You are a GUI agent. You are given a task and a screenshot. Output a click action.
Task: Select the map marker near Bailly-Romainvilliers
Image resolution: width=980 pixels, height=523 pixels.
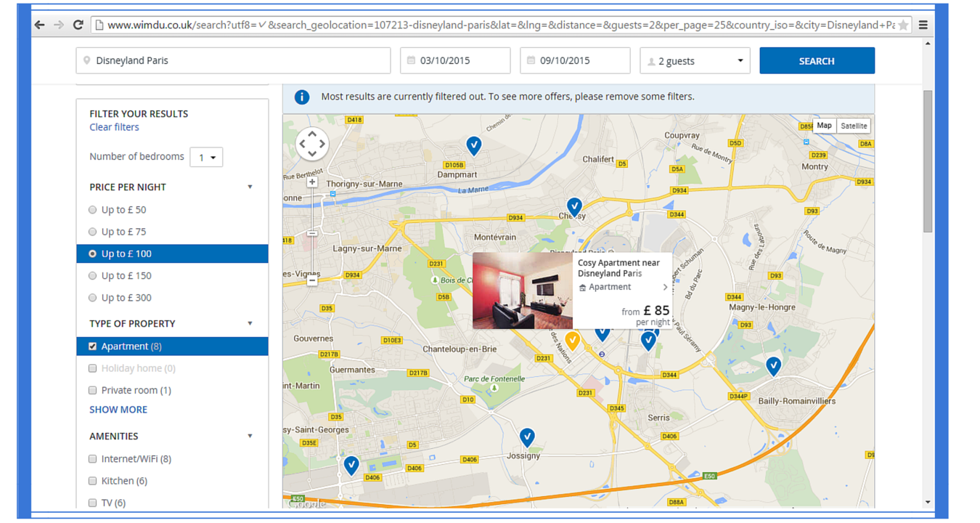point(774,365)
